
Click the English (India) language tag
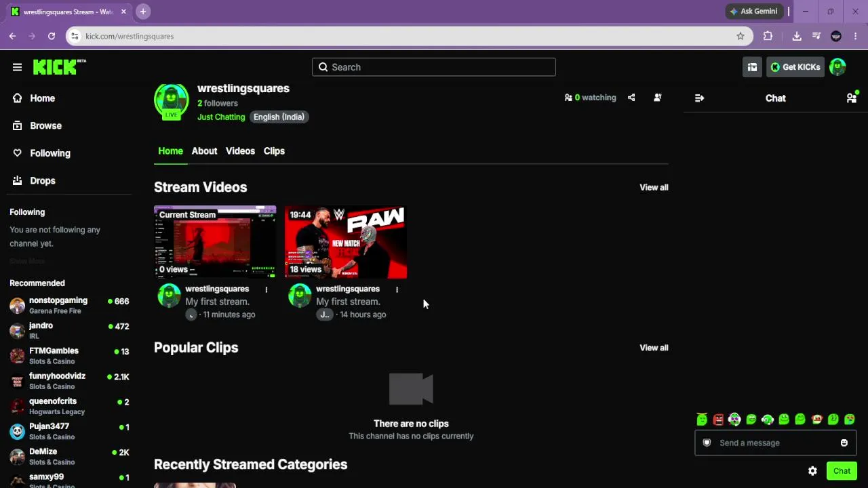[279, 117]
